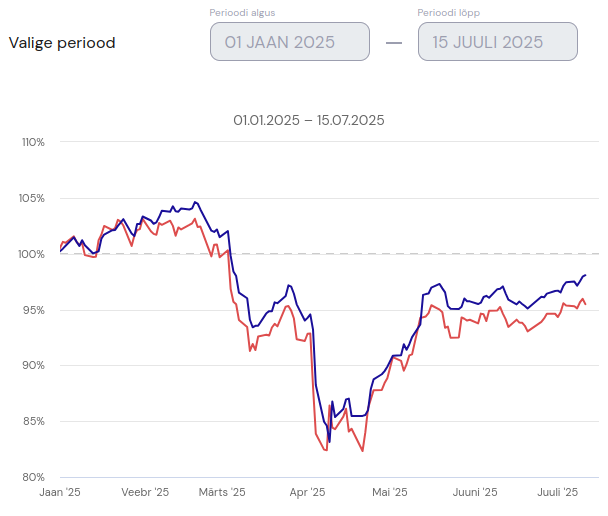Click the chart date range title
Screen dimensions: 608x516
309,120
